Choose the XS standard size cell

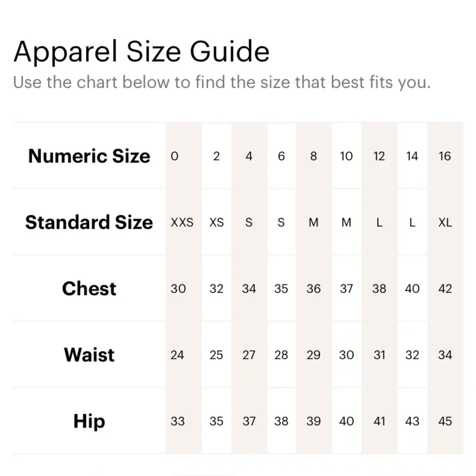[x=217, y=222]
